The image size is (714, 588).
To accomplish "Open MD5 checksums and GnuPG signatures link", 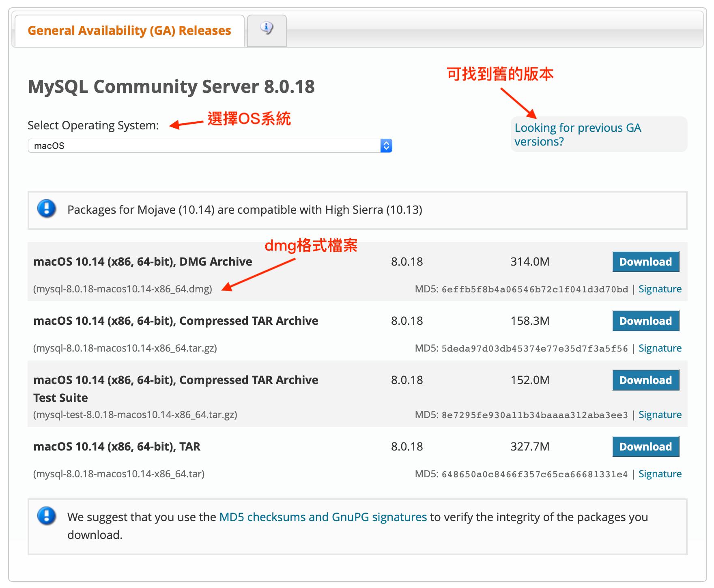I will pos(323,517).
